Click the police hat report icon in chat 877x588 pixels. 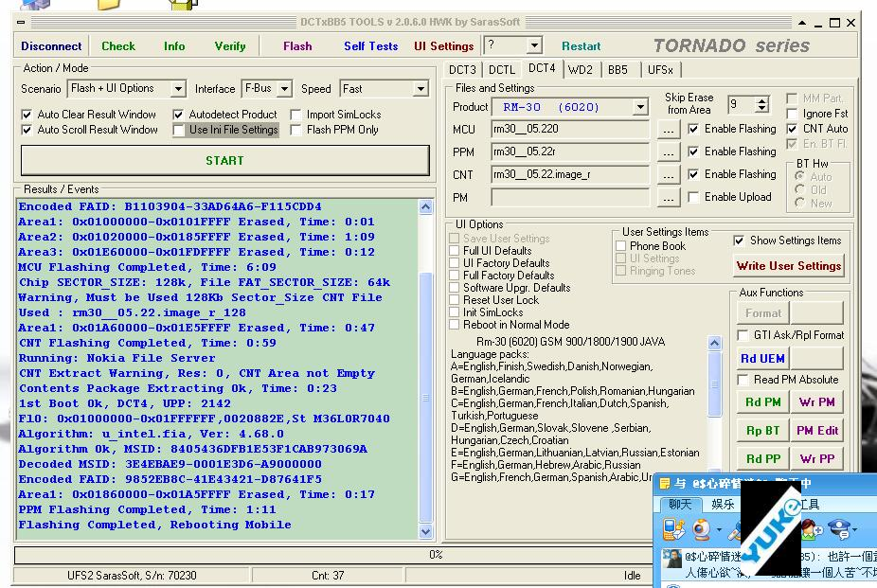[x=839, y=528]
